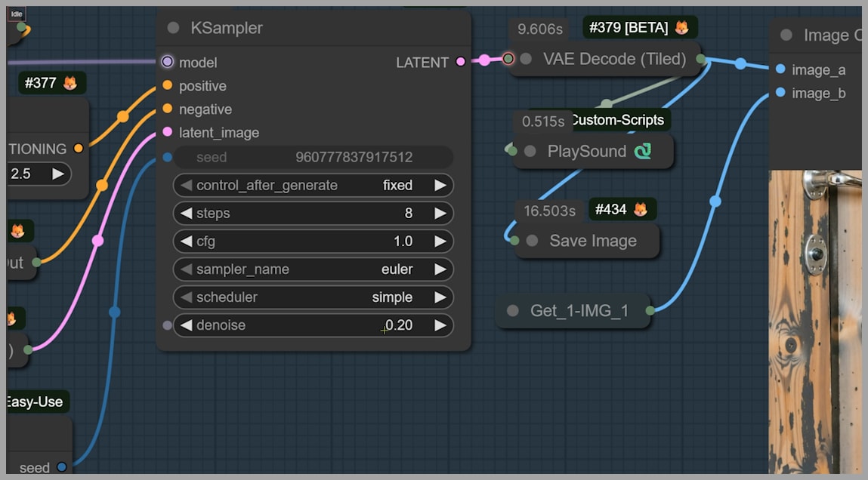Viewport: 868px width, 480px height.
Task: Click the denoise value 0.20 field
Action: (314, 325)
